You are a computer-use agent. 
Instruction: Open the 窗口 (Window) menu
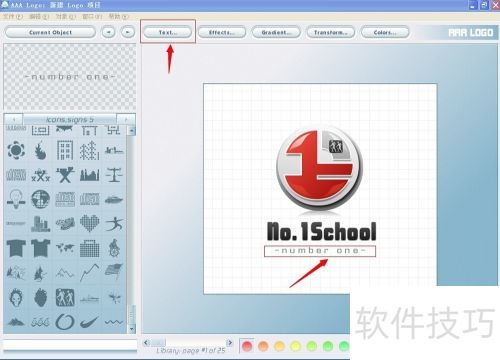tap(92, 16)
